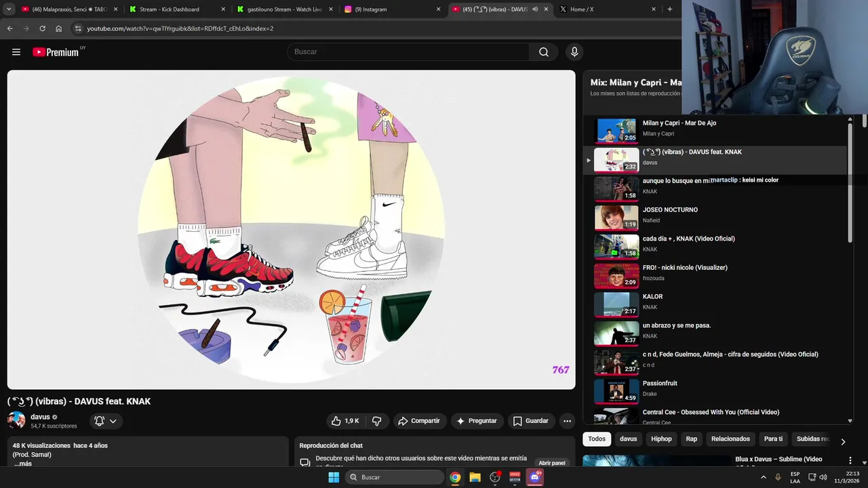868x488 pixels.
Task: Switch to Malapraxxis browser tab
Action: (x=70, y=9)
